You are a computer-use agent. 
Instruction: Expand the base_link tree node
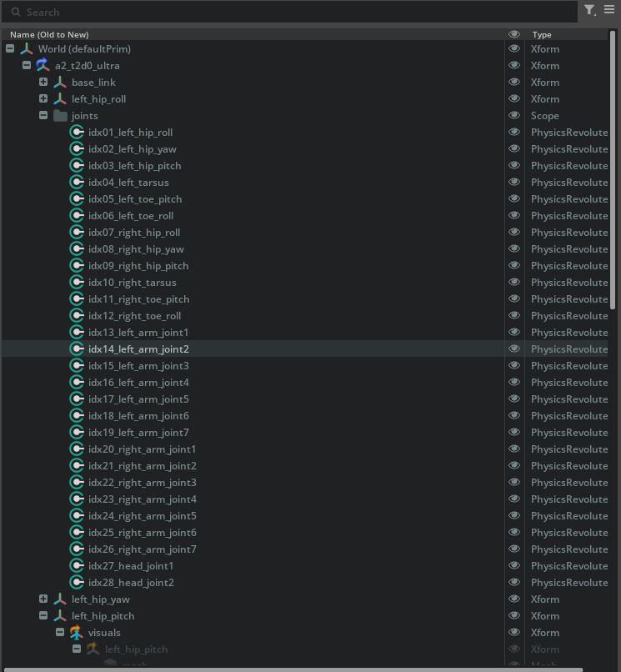tap(43, 83)
